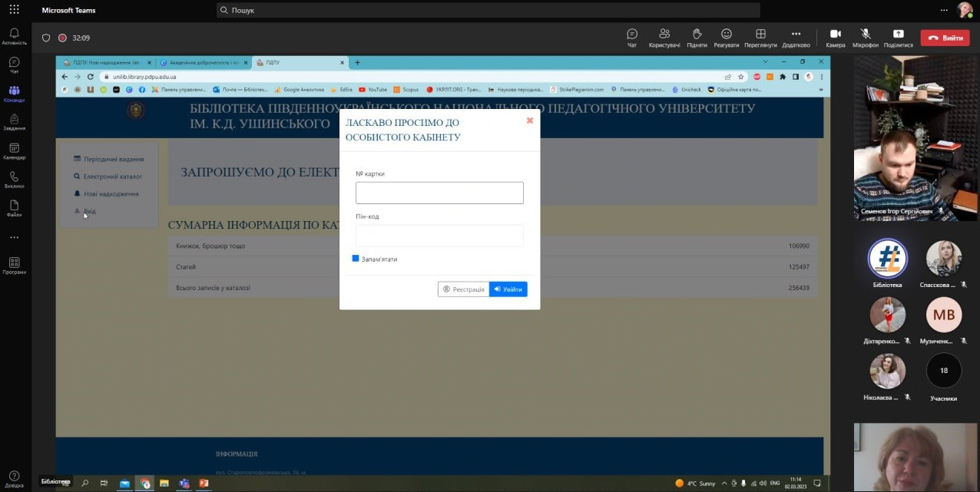Open a new browser tab
The height and width of the screenshot is (492, 980).
tap(357, 62)
